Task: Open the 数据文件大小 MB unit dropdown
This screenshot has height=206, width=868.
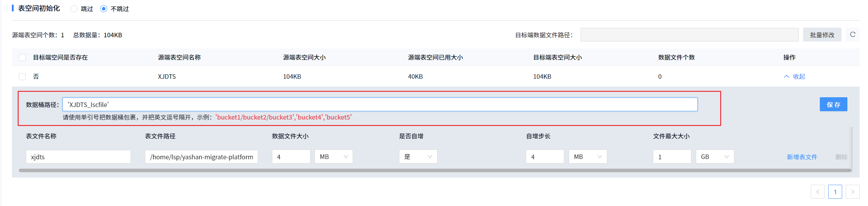Action: tap(333, 157)
